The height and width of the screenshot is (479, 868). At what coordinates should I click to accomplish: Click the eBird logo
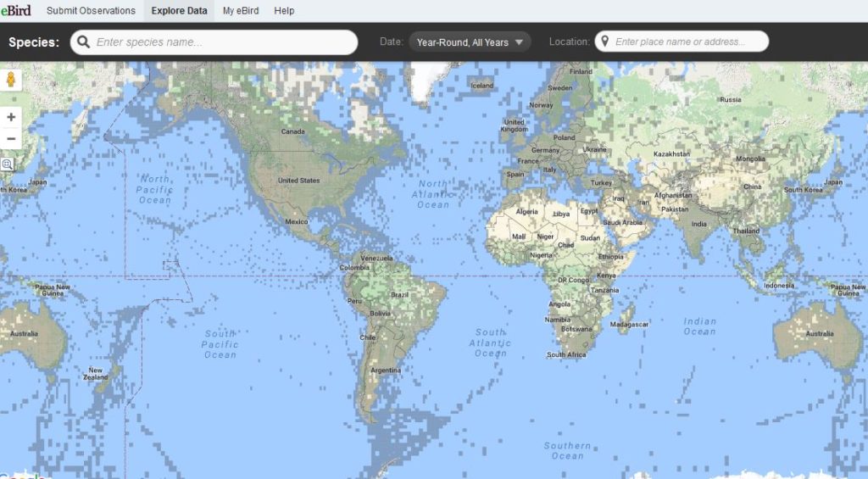tap(15, 10)
